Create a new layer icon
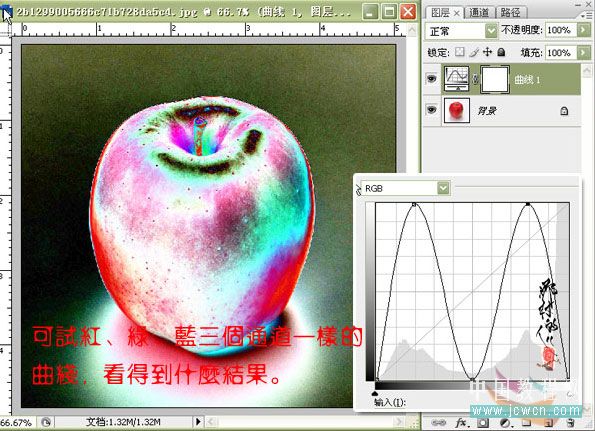 [548, 423]
